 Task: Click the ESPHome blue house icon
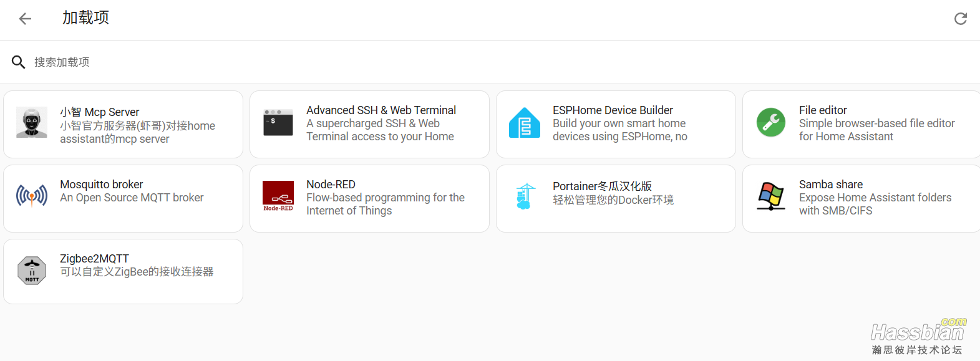(x=525, y=123)
